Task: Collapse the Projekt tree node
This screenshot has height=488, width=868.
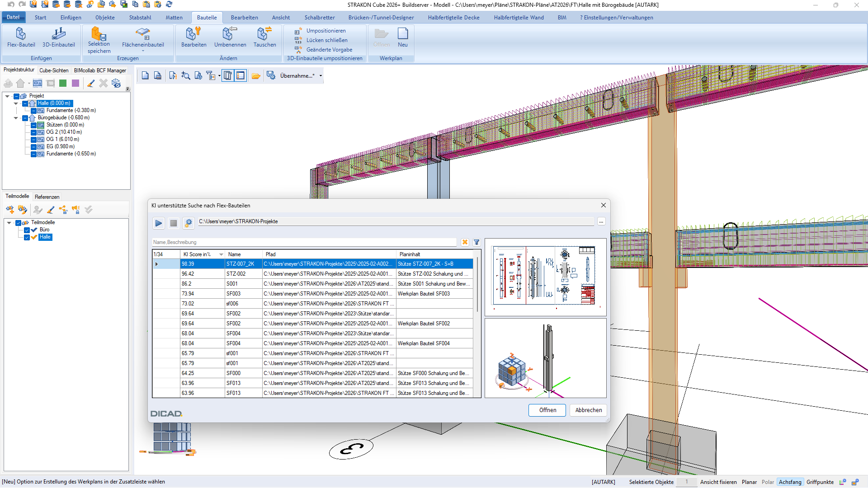Action: coord(7,96)
